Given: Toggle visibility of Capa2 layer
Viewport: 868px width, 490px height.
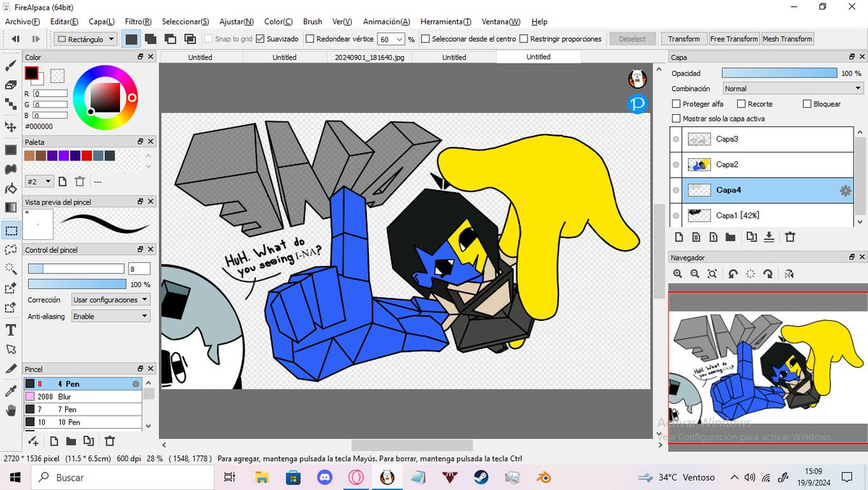Looking at the screenshot, I should point(676,165).
